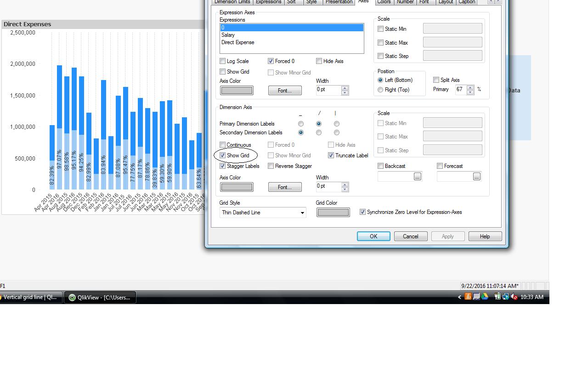Open Help for chart properties
The height and width of the screenshot is (368, 588).
tap(485, 236)
